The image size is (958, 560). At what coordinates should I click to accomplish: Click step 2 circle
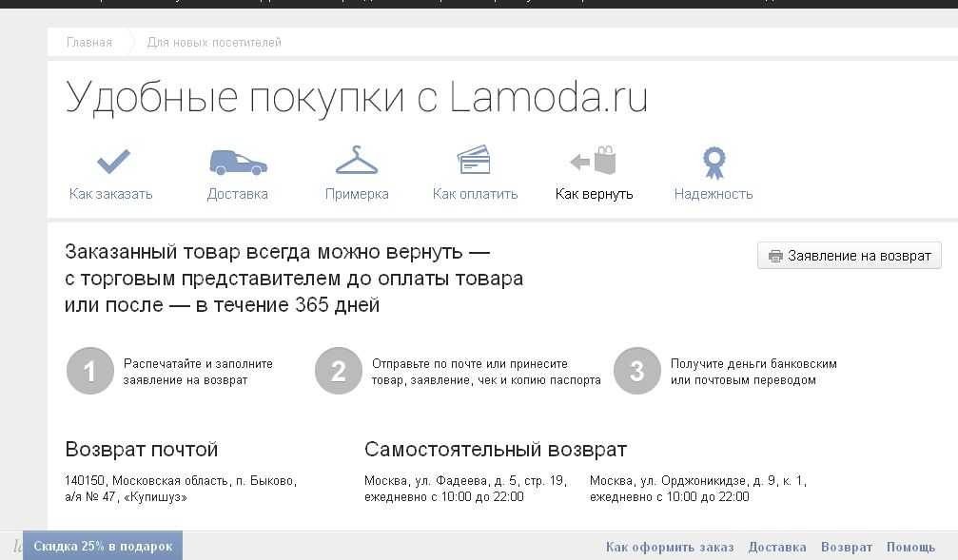(339, 371)
